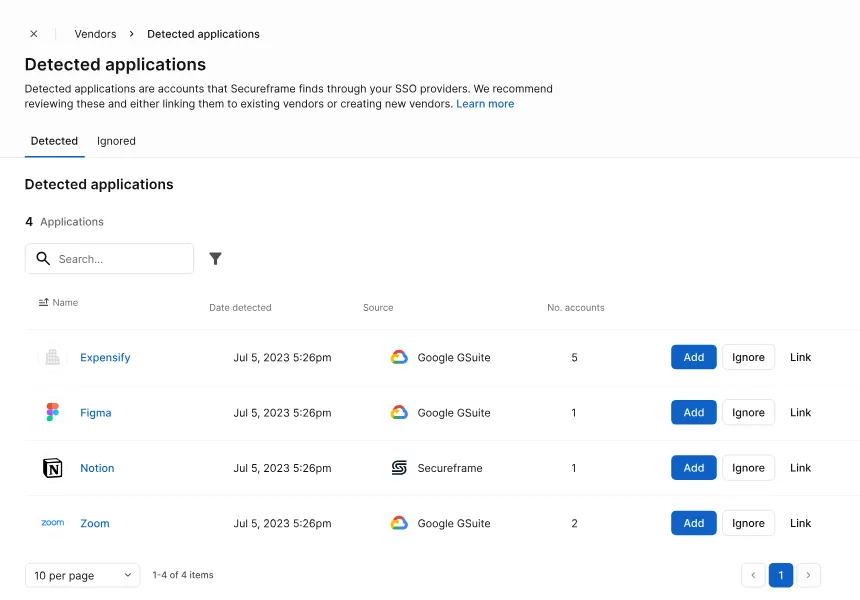
Task: Open the Learn more link
Action: point(485,104)
